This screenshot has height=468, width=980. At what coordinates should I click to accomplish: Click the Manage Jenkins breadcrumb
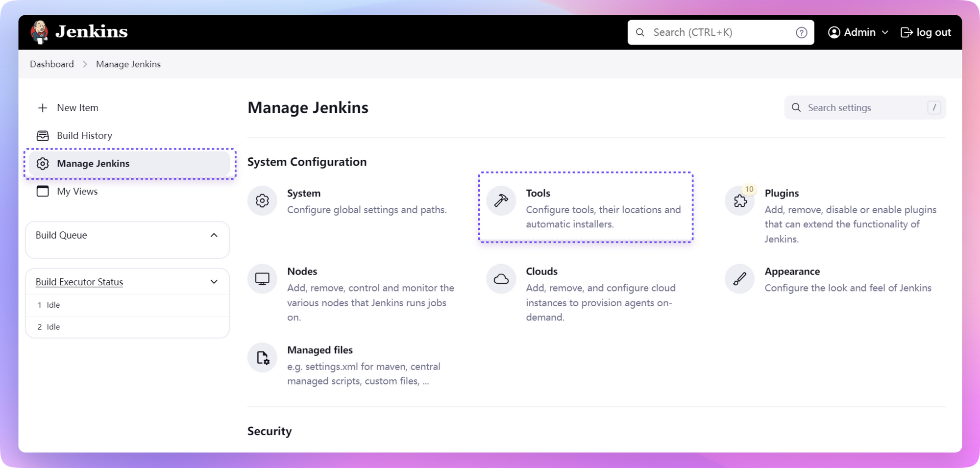128,64
